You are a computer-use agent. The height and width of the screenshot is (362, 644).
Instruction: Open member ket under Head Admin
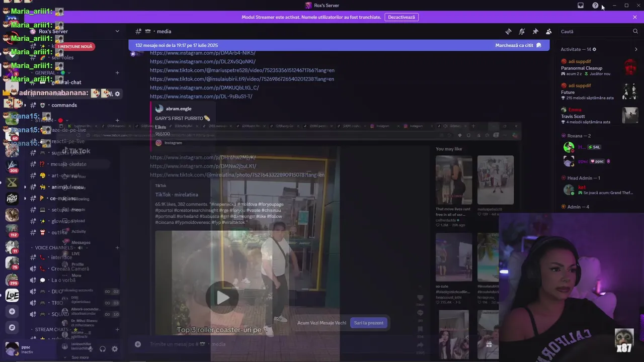tap(599, 190)
